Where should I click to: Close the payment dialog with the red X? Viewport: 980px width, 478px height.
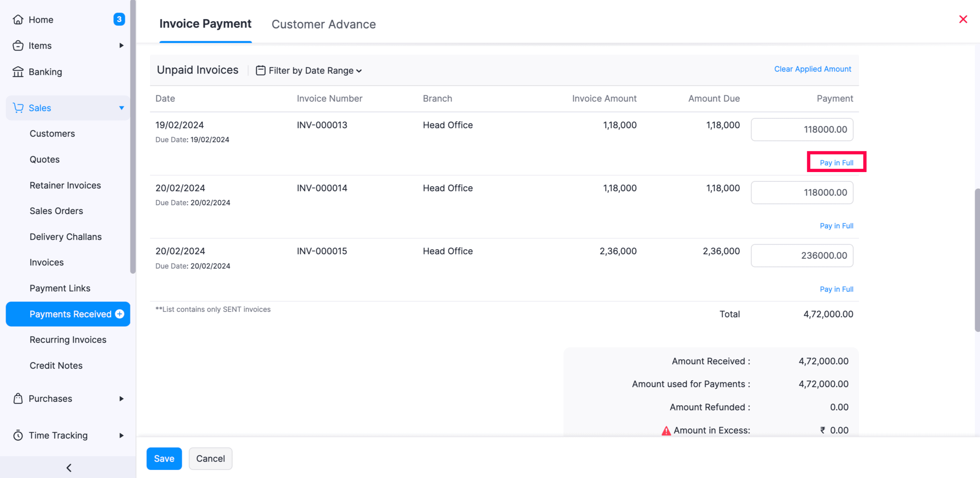[x=963, y=19]
